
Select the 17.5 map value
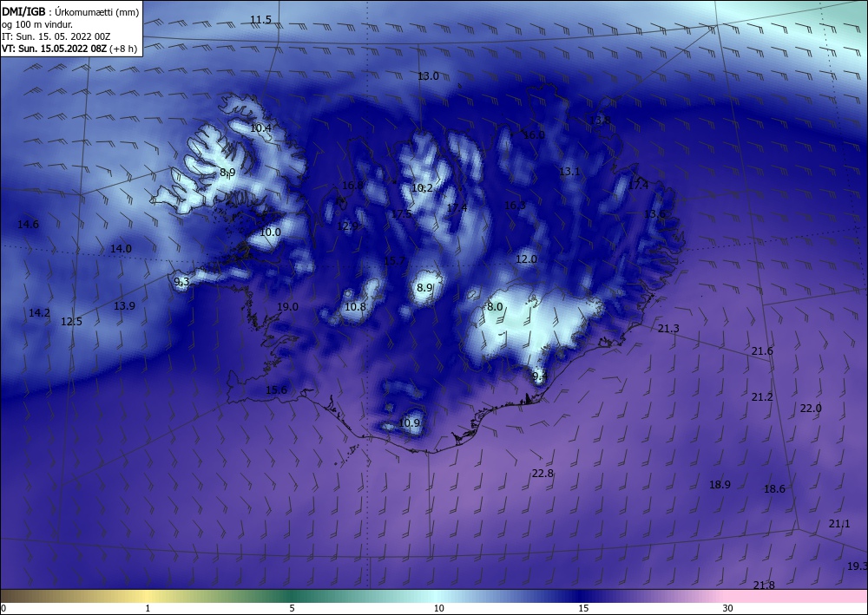coord(401,214)
